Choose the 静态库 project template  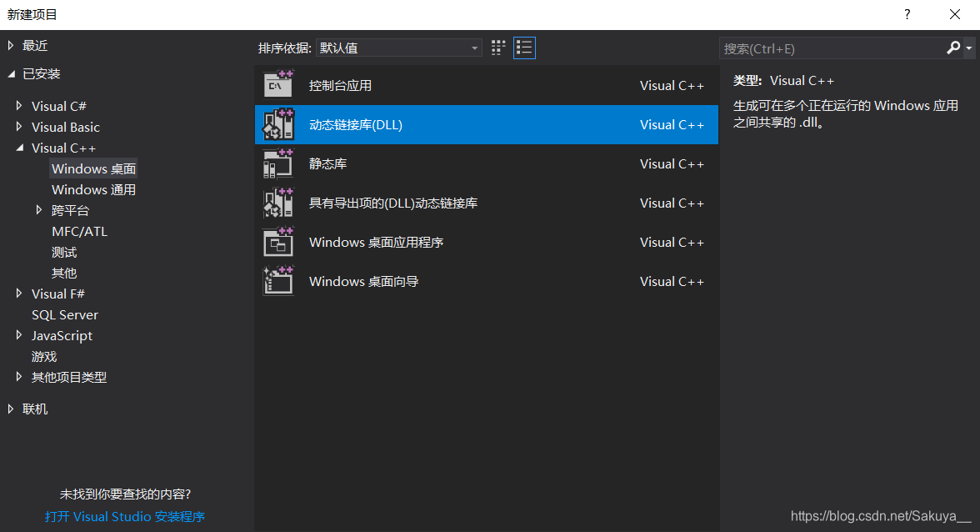(x=487, y=163)
